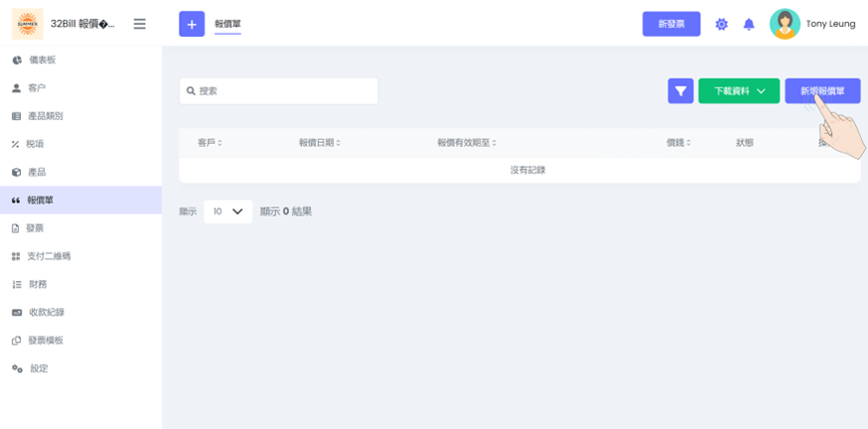
Task: Open the page size dropdown showing 10
Action: 227,212
